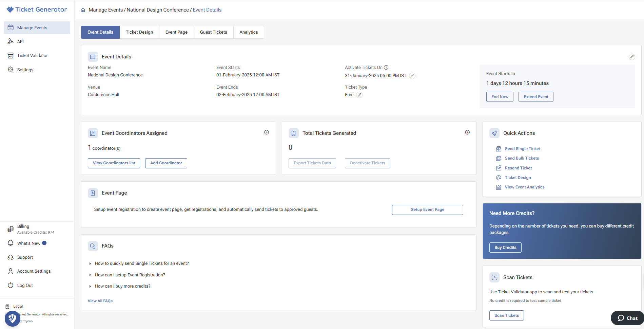Click info icon on Total Tickets card
This screenshot has height=329, width=644.
coord(467,132)
